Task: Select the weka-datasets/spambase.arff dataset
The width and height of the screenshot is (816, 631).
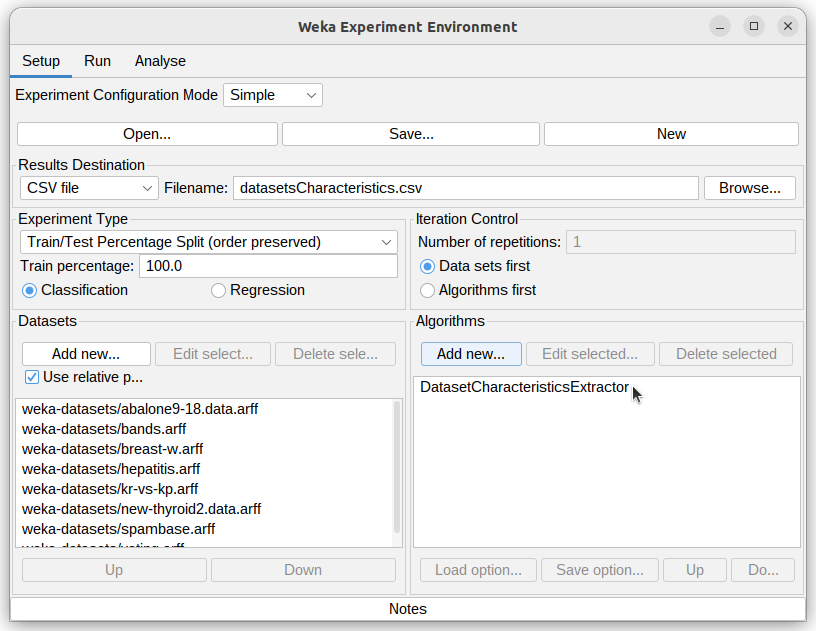Action: [x=118, y=528]
